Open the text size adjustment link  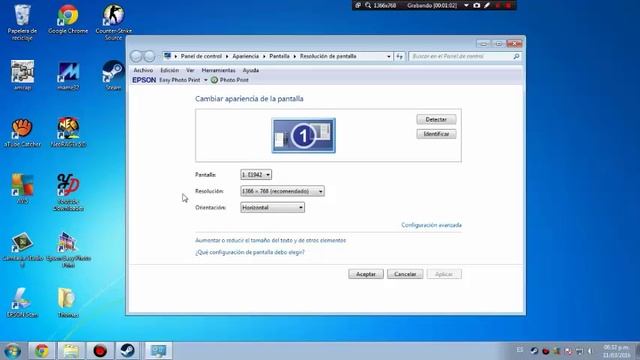(271, 240)
